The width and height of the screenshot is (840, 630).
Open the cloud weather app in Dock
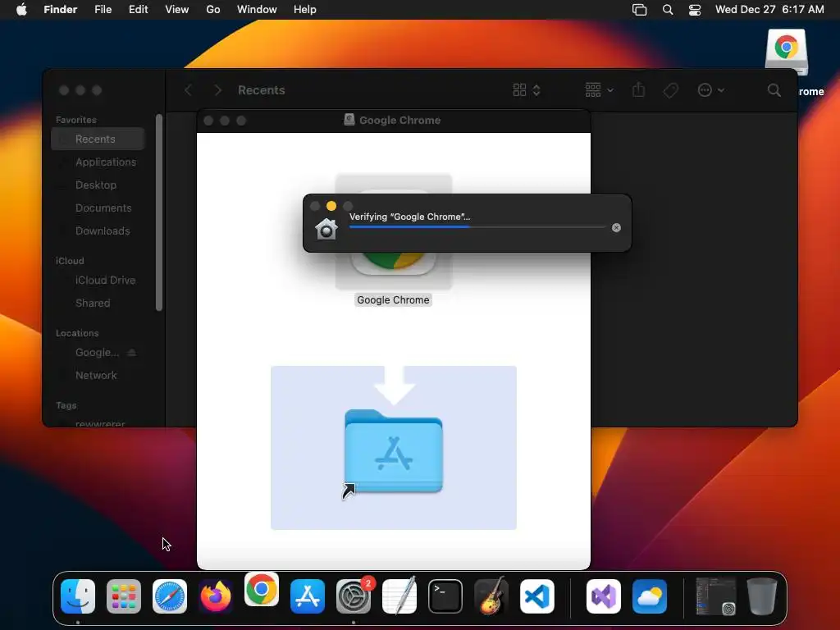(x=650, y=596)
